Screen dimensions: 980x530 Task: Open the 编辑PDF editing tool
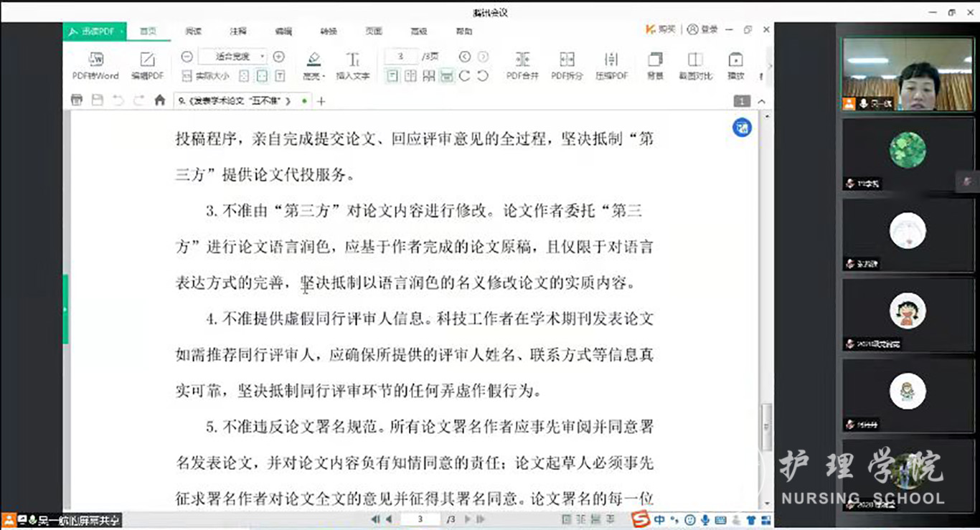click(x=147, y=65)
